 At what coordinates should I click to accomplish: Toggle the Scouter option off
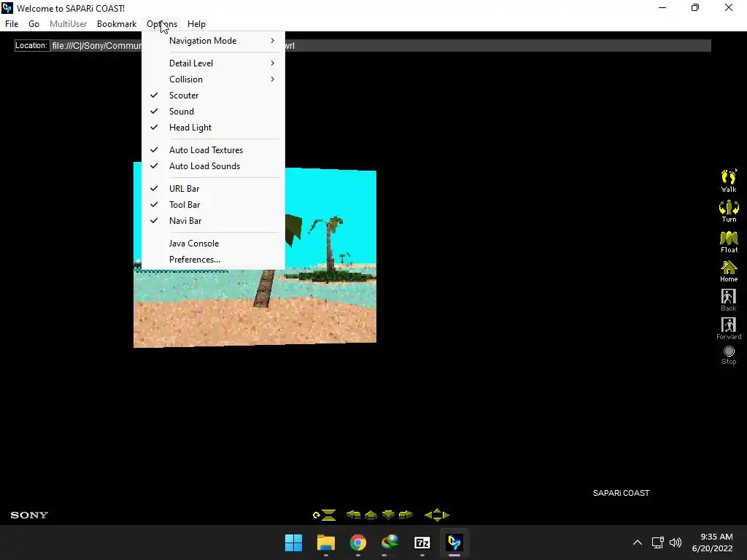tap(213, 96)
